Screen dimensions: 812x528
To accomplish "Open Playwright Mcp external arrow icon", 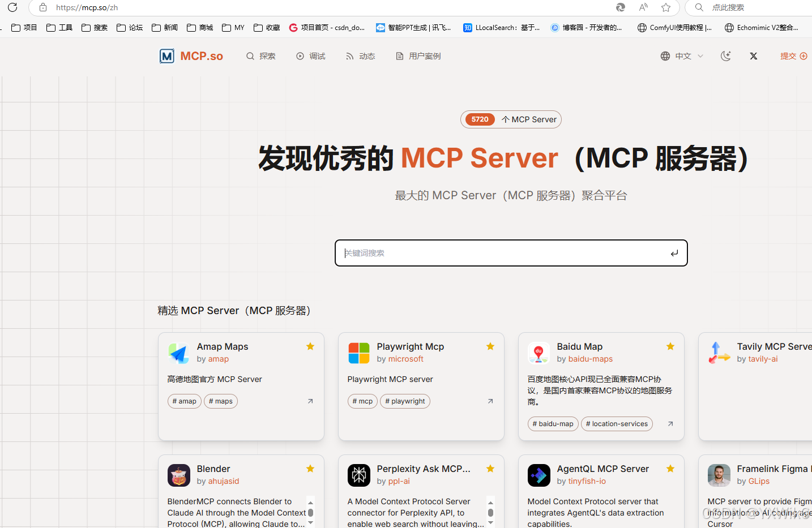I will pos(490,401).
